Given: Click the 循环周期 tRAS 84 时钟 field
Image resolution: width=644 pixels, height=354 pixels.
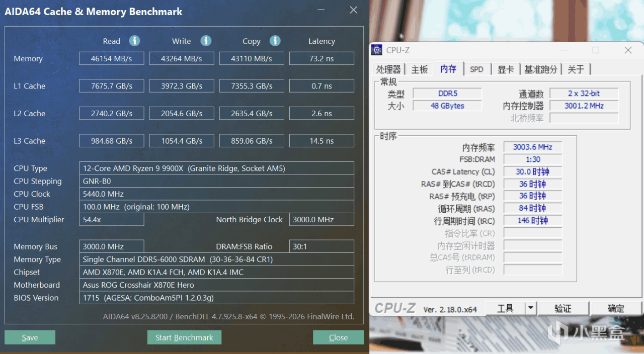Looking at the screenshot, I should pyautogui.click(x=533, y=208).
